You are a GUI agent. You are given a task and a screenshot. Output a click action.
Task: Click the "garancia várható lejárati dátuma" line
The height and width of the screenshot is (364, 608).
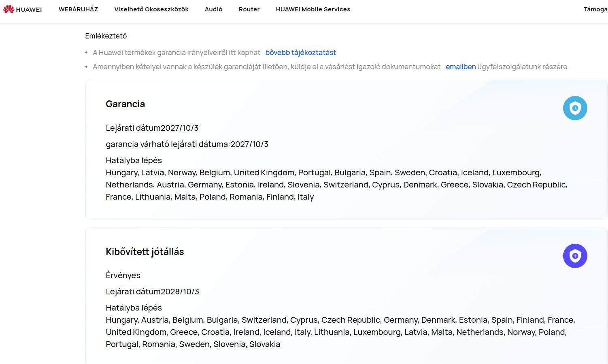187,144
